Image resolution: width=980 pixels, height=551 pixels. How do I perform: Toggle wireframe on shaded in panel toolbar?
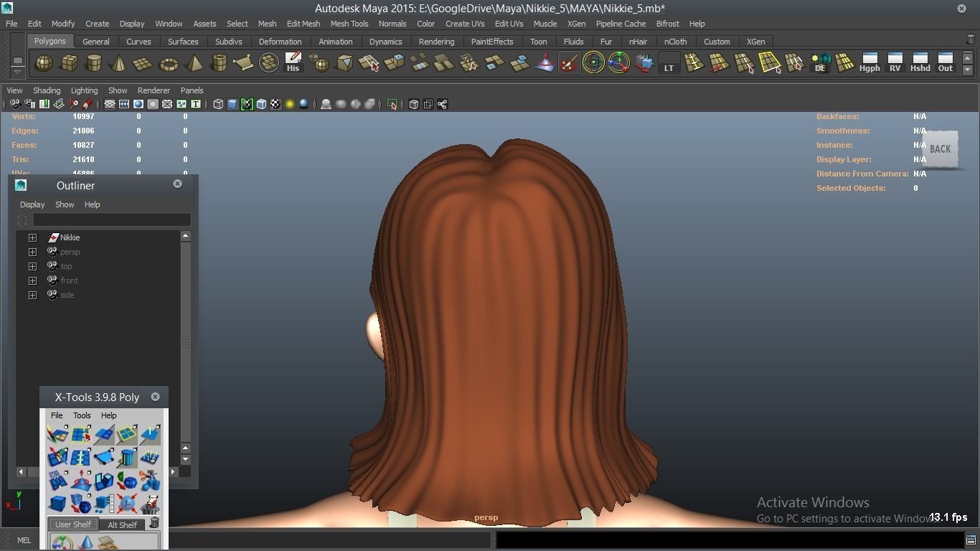point(261,104)
